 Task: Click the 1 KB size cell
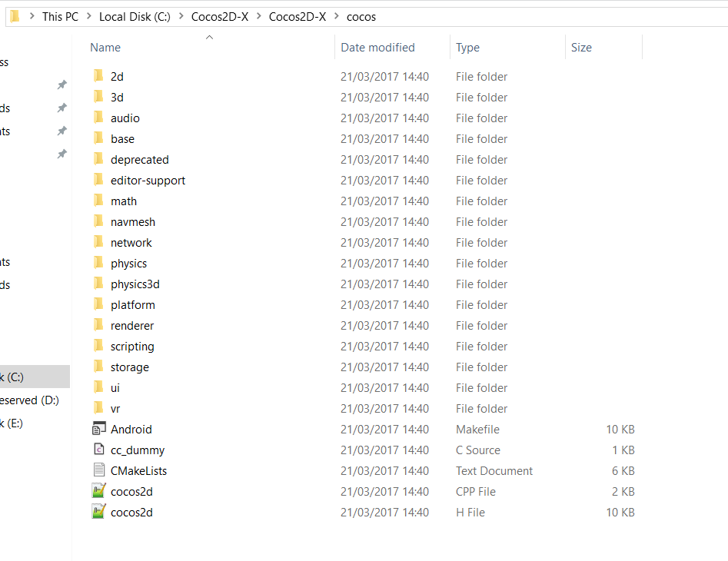tap(623, 450)
